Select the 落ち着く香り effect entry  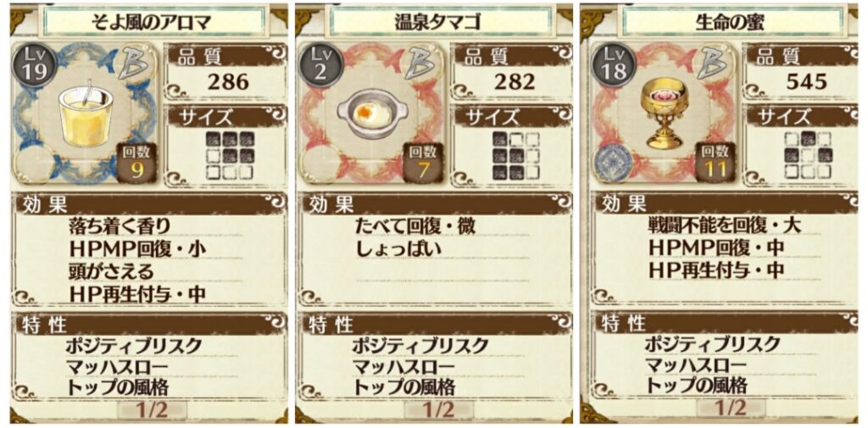point(120,226)
